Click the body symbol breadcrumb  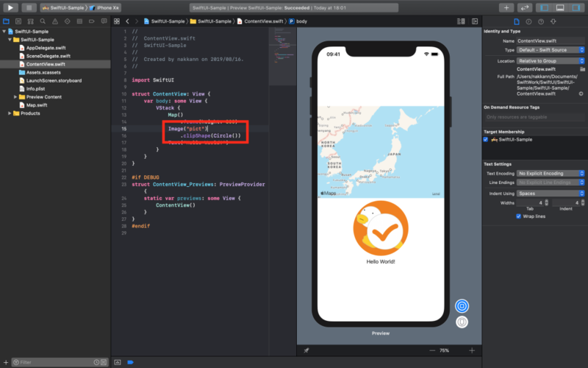(x=298, y=21)
